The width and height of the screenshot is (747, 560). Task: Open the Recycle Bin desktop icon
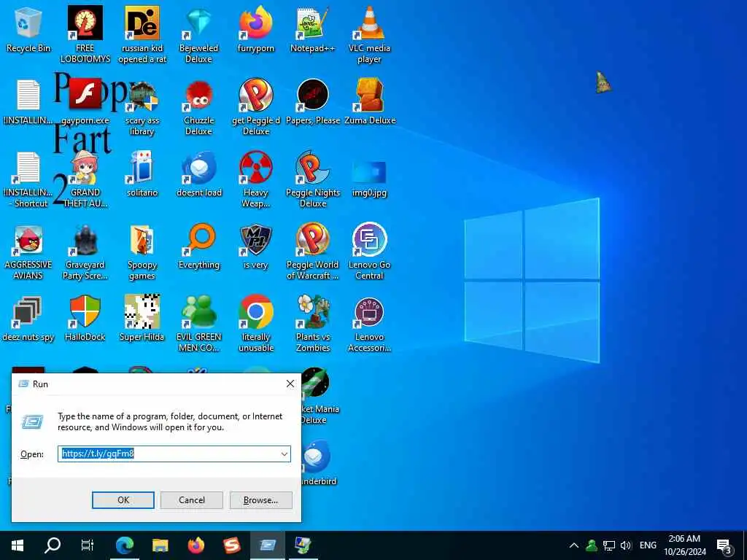[28, 29]
